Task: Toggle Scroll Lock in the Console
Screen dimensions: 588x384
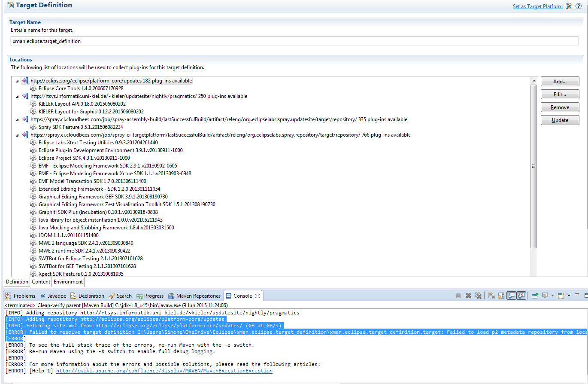Action: point(501,296)
